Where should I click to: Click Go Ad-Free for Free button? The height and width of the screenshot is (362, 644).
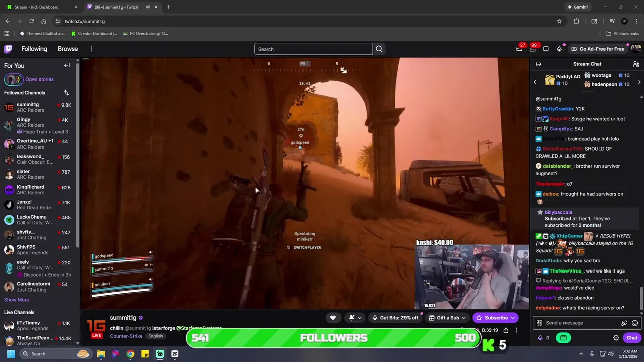[x=598, y=49]
